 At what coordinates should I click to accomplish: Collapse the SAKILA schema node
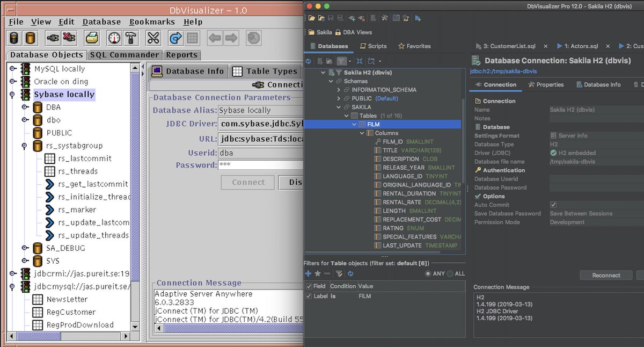[x=339, y=107]
